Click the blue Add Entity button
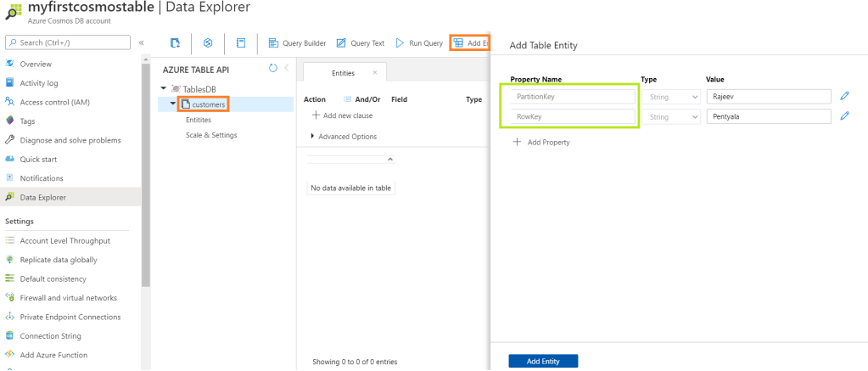Image resolution: width=868 pixels, height=371 pixels. 543,361
